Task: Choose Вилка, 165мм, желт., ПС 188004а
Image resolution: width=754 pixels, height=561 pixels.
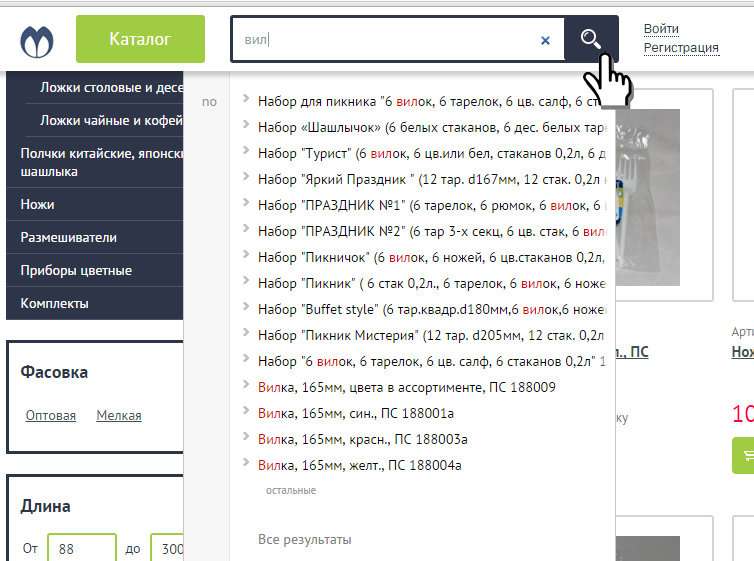Action: (x=360, y=465)
